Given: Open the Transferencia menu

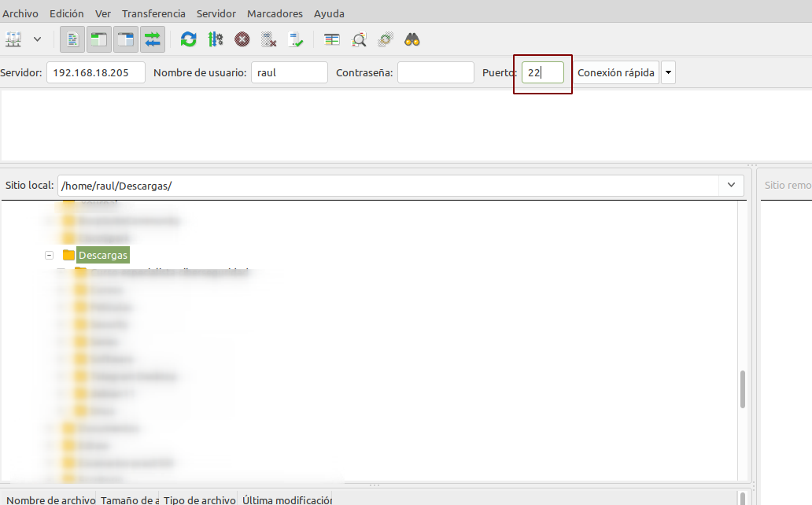Looking at the screenshot, I should coord(153,13).
